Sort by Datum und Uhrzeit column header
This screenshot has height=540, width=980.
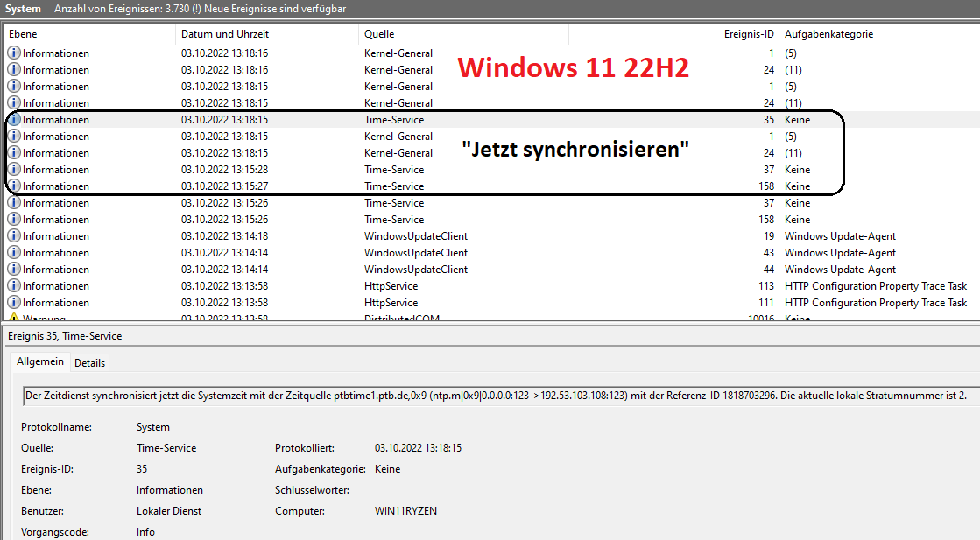pyautogui.click(x=267, y=34)
